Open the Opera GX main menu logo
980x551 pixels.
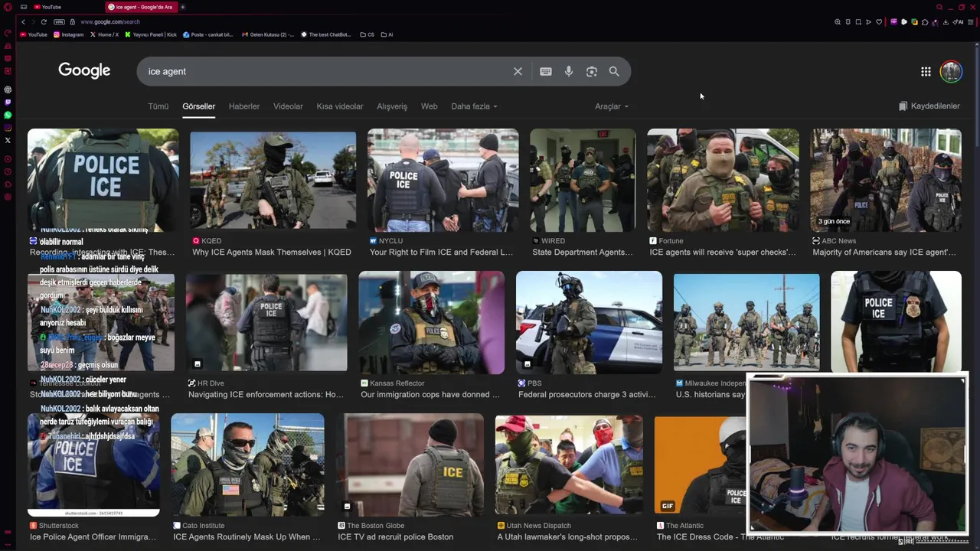pyautogui.click(x=8, y=7)
